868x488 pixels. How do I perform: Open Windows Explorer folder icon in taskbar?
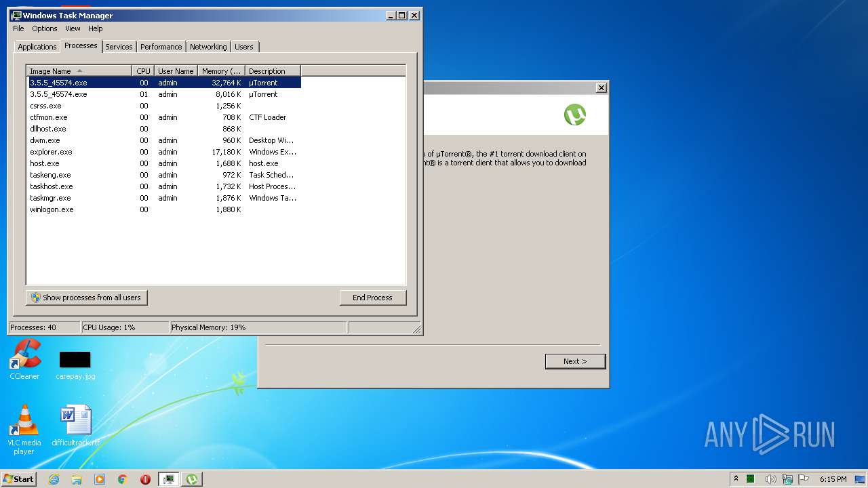pyautogui.click(x=77, y=479)
